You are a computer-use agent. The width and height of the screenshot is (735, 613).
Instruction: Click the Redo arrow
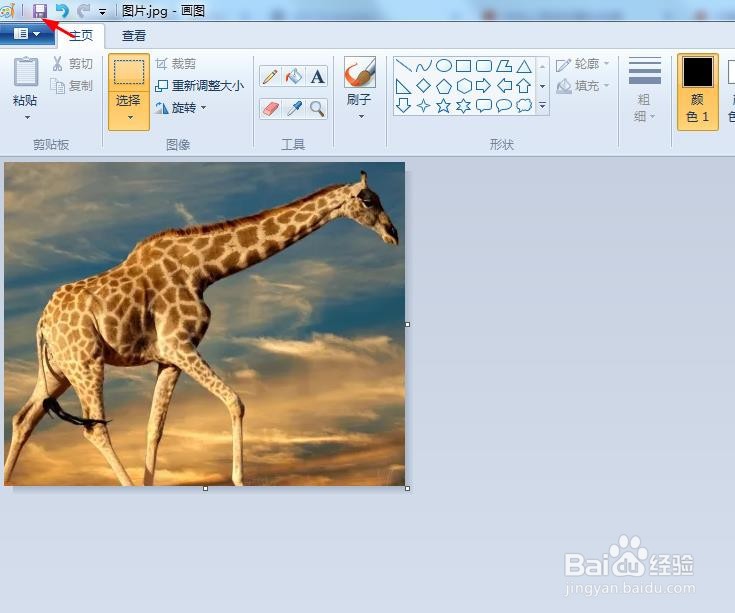(84, 10)
